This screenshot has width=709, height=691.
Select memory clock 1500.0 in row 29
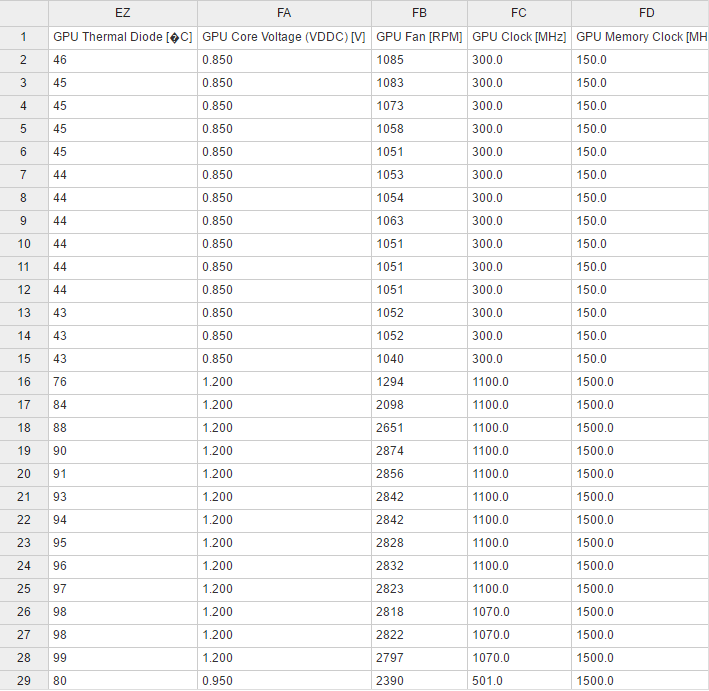(x=640, y=681)
